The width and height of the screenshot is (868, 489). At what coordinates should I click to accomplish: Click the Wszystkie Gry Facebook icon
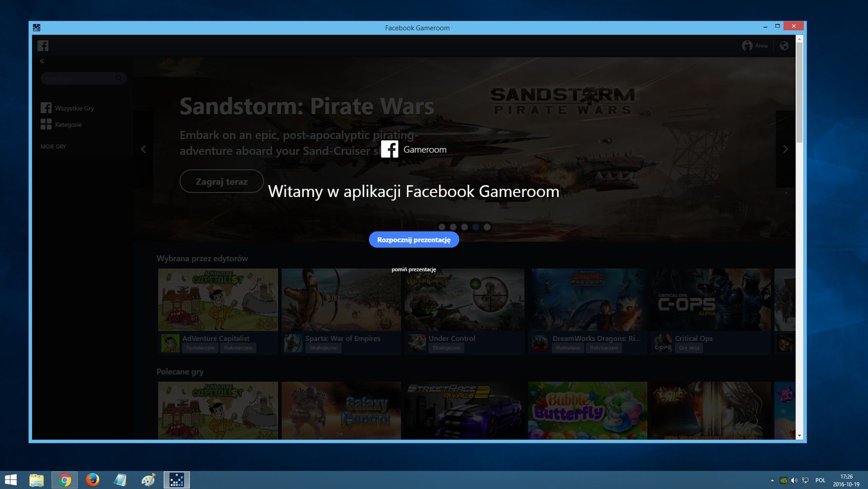[x=46, y=108]
